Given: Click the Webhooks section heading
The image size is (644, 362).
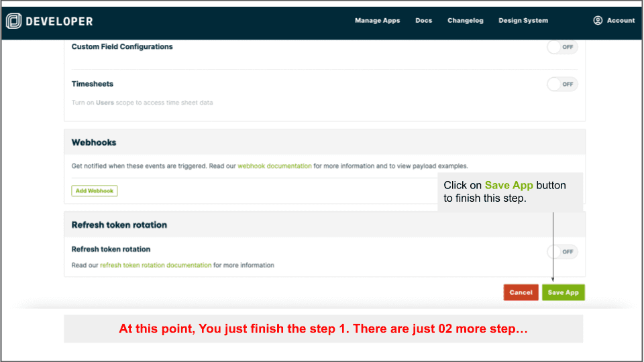Looking at the screenshot, I should point(94,143).
